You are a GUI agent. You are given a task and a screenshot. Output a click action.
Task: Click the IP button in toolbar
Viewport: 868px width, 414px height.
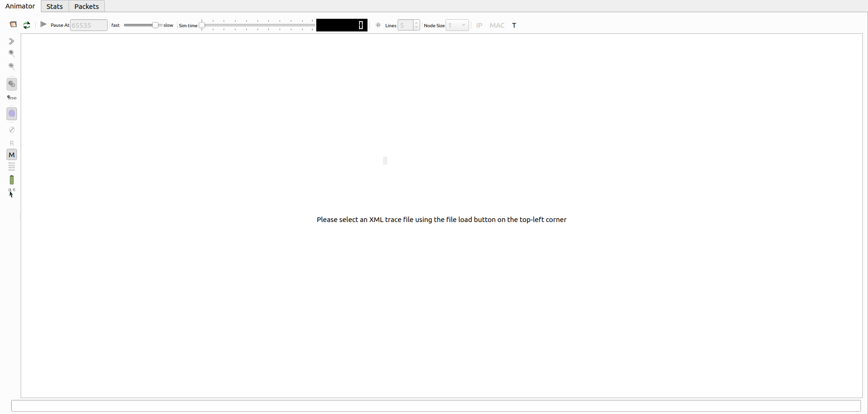pos(479,25)
